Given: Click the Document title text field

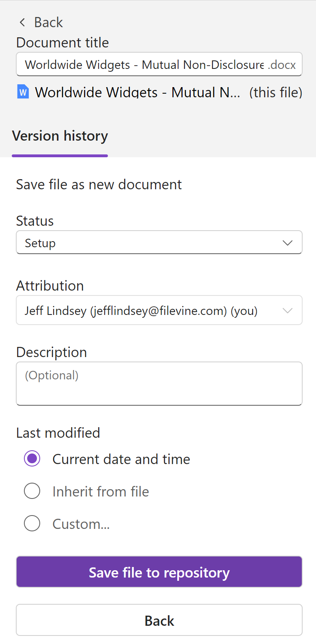Looking at the screenshot, I should (x=144, y=65).
